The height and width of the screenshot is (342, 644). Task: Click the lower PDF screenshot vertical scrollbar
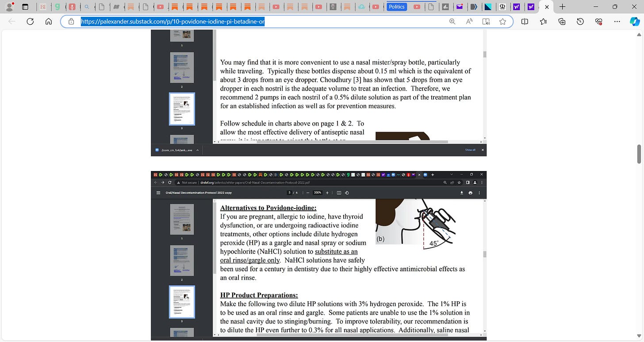485,254
